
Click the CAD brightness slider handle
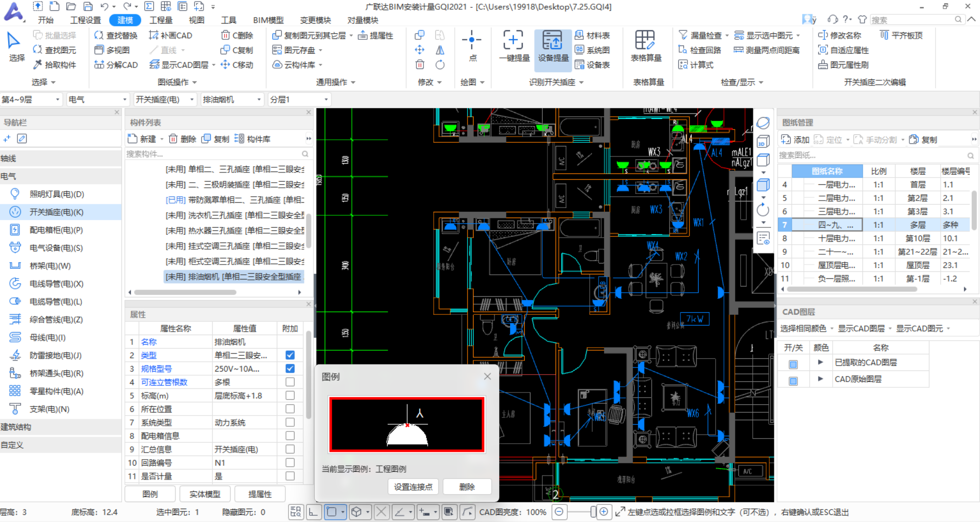pos(593,512)
